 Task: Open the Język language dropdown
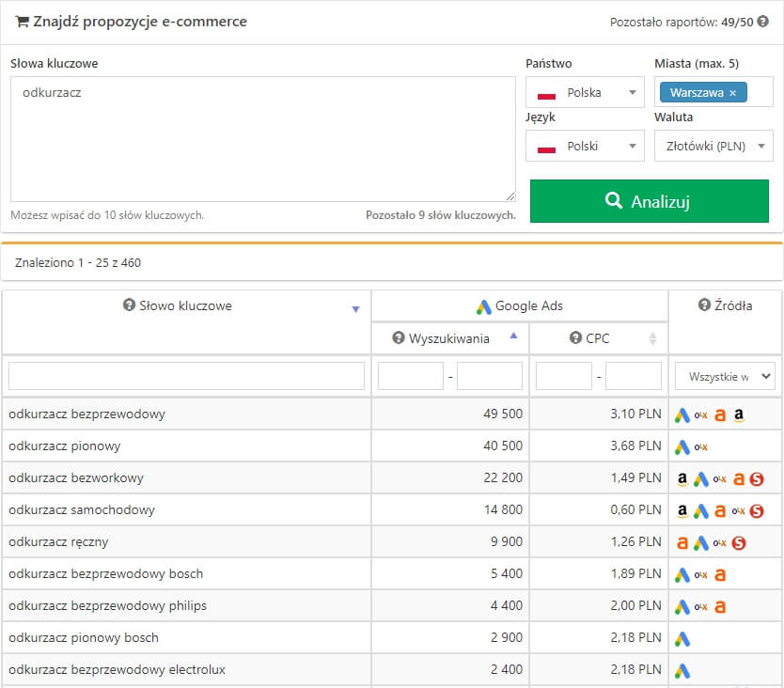(585, 147)
